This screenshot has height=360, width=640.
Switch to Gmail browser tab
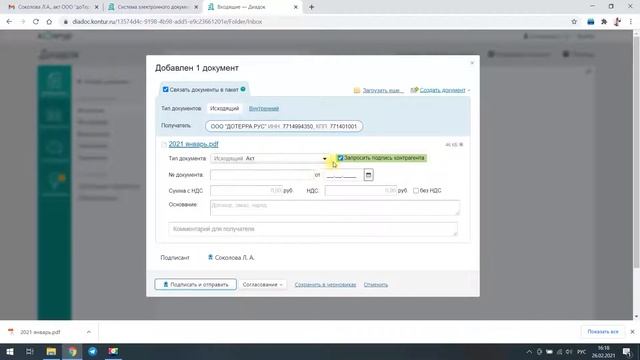tap(52, 7)
